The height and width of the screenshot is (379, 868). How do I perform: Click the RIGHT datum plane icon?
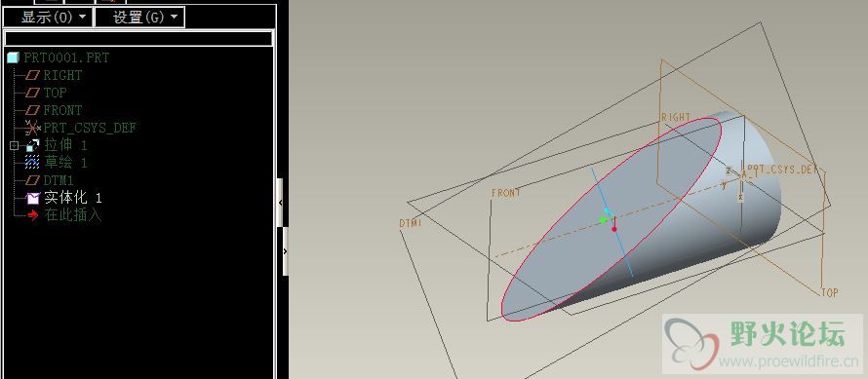(33, 75)
